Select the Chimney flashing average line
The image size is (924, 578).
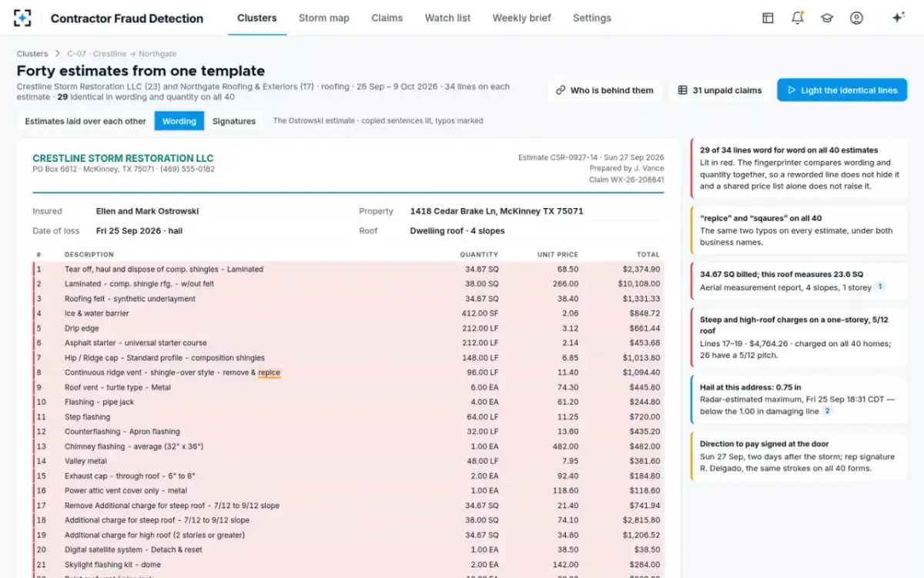coord(348,447)
